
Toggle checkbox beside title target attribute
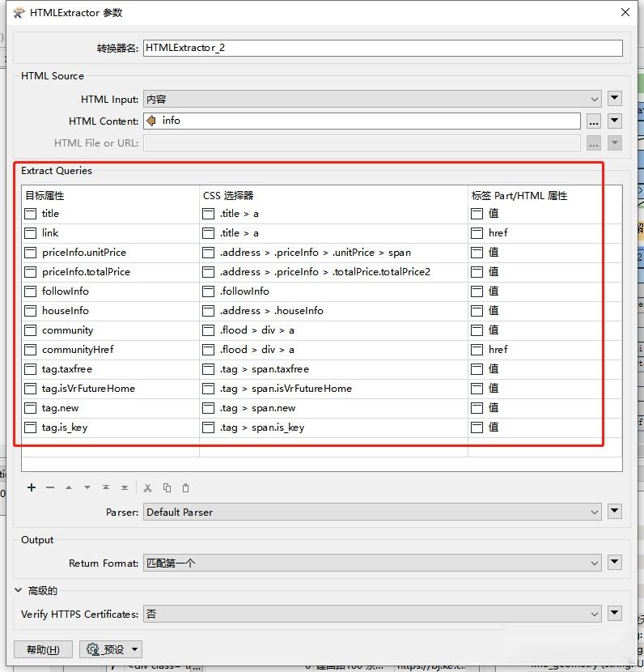point(31,214)
